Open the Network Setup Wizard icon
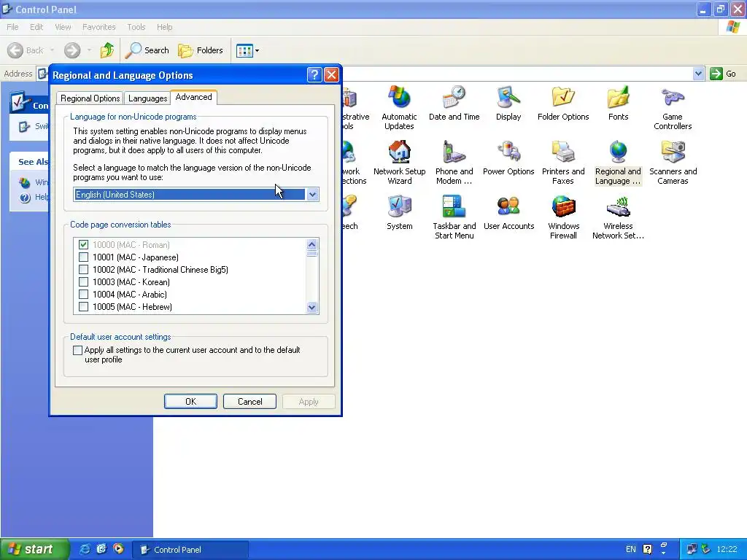The width and height of the screenshot is (747, 560). 399,162
